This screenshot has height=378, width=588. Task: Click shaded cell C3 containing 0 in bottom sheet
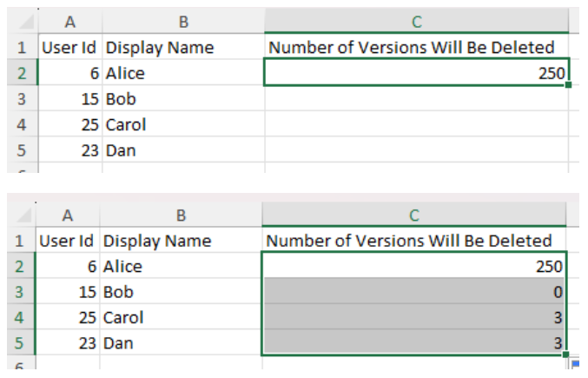coord(414,291)
